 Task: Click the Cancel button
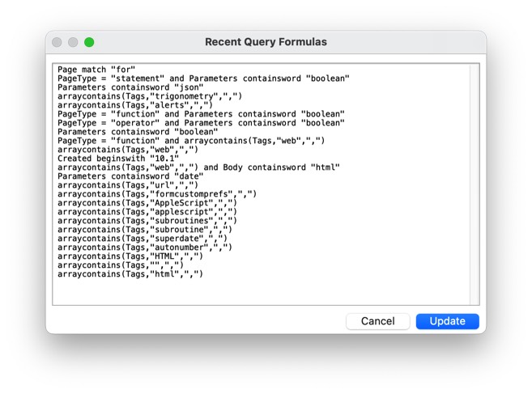(377, 321)
